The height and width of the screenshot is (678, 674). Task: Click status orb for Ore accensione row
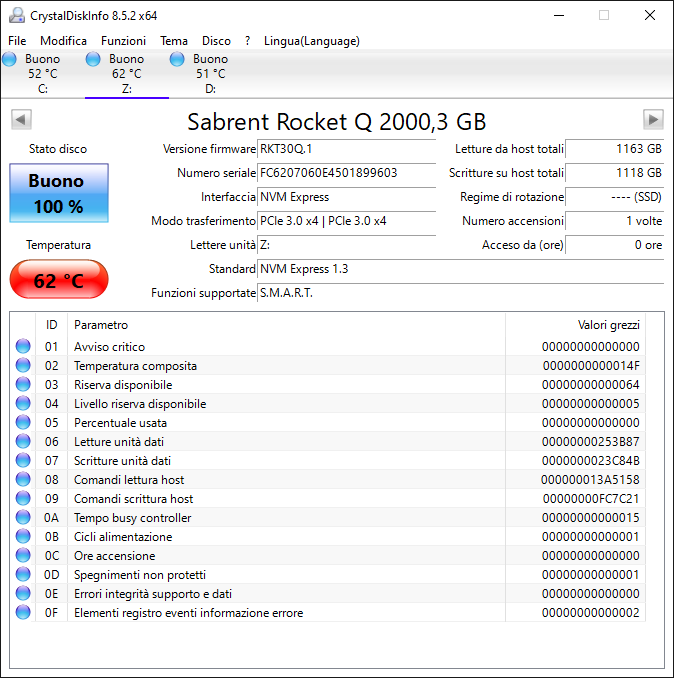23,556
